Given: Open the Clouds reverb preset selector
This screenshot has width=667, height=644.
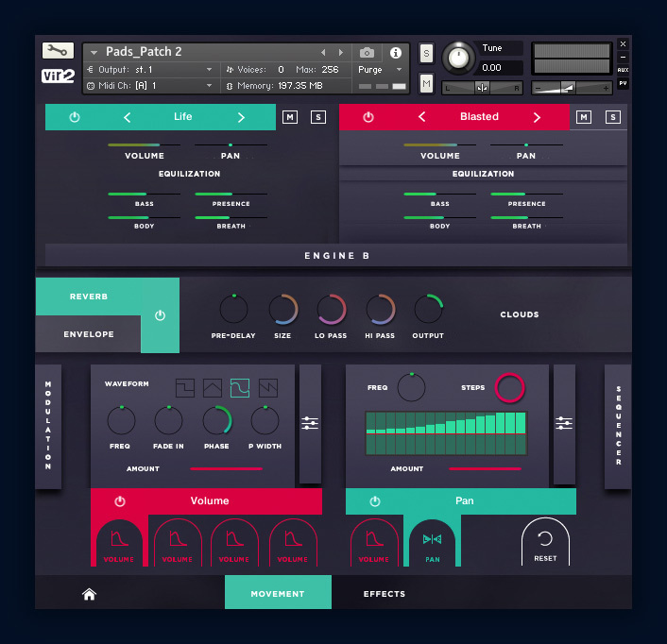Looking at the screenshot, I should point(520,314).
